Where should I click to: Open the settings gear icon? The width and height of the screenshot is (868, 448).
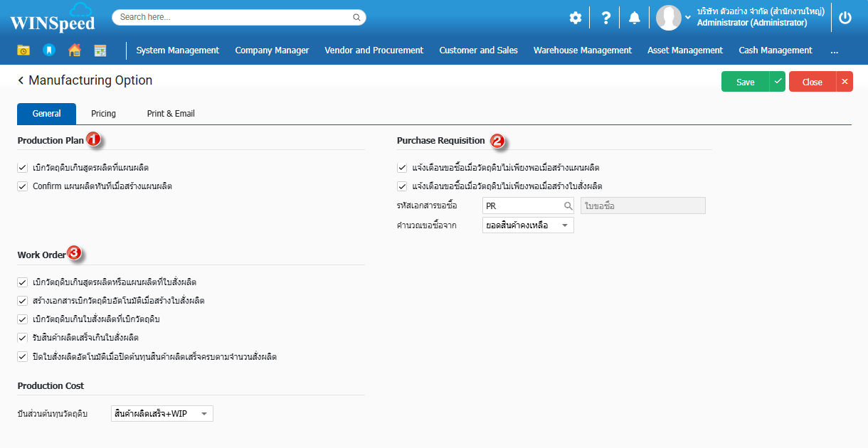(x=575, y=18)
